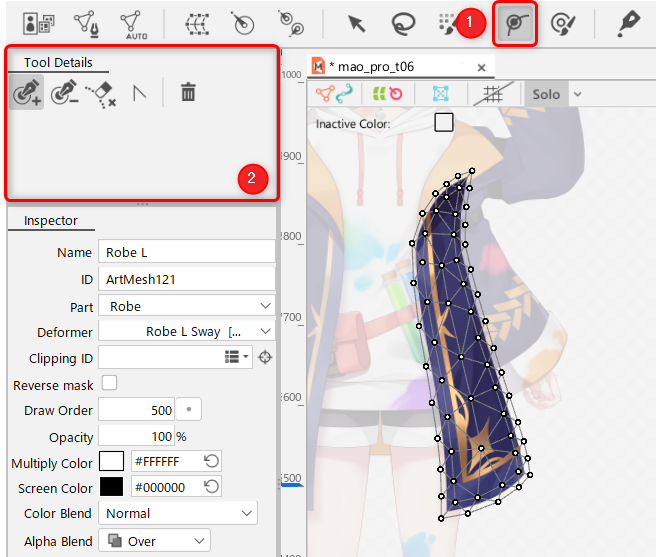Viewport: 656px width, 557px height.
Task: Open the Alpha Blend dropdown set to Over
Action: tap(154, 540)
